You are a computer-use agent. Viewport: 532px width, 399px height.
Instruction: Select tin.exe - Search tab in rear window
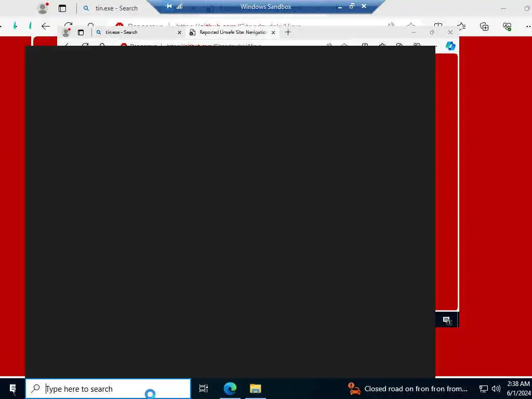pos(116,8)
